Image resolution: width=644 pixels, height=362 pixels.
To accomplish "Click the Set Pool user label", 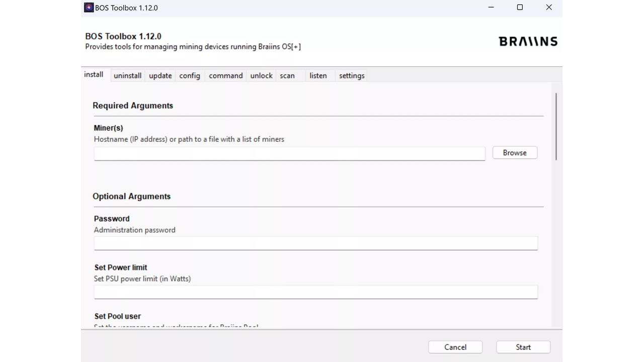I will click(118, 316).
